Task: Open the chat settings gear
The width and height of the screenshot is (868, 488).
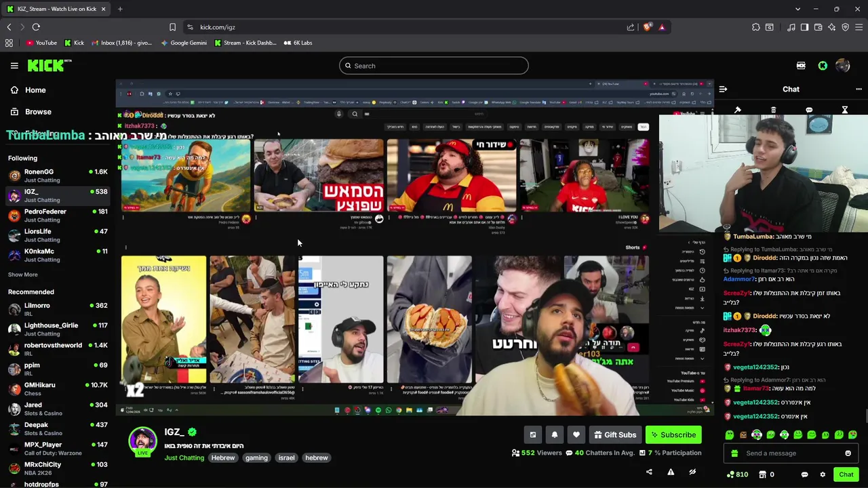Action: (823, 474)
